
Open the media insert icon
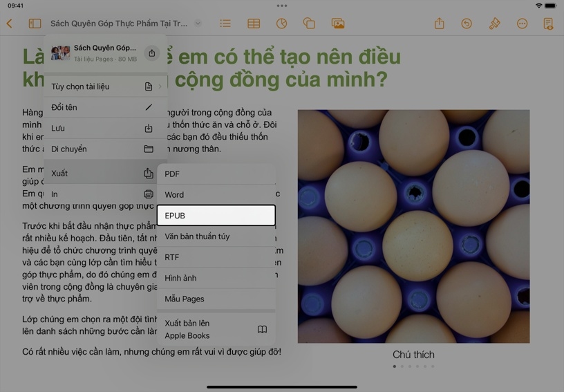pos(338,24)
